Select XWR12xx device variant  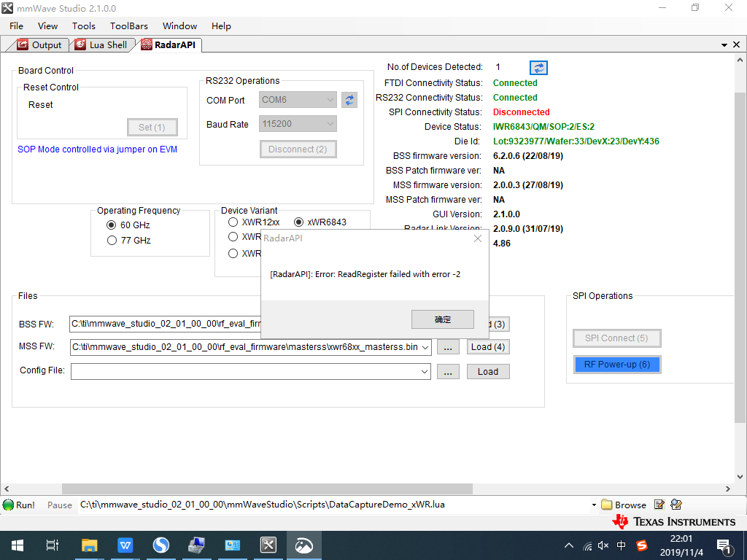[233, 222]
